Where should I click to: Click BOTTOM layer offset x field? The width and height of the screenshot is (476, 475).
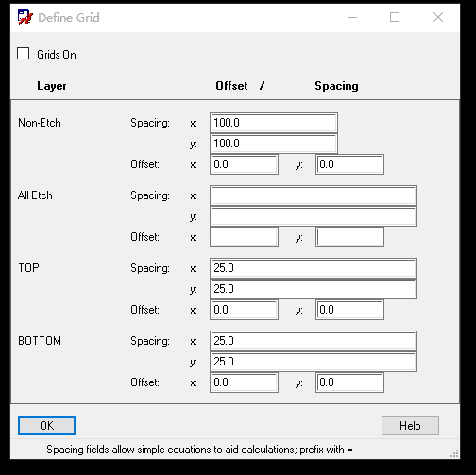pyautogui.click(x=244, y=382)
